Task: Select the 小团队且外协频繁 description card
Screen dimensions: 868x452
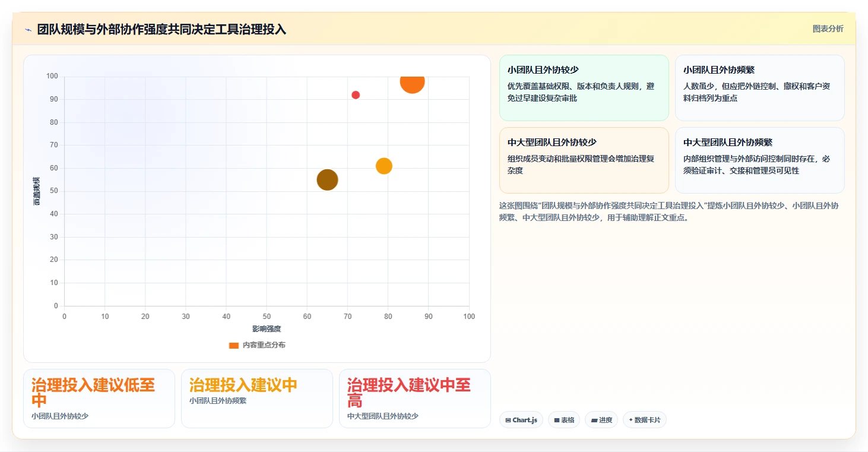Action: (760, 88)
